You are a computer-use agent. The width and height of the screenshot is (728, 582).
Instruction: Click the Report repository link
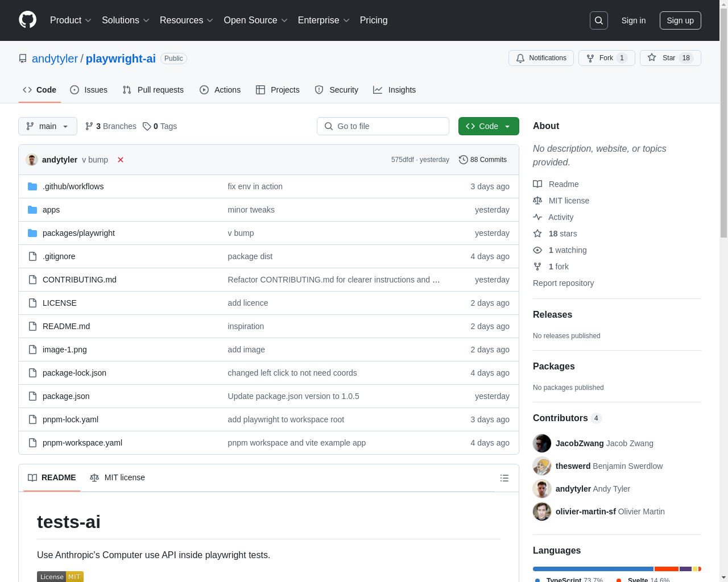563,283
